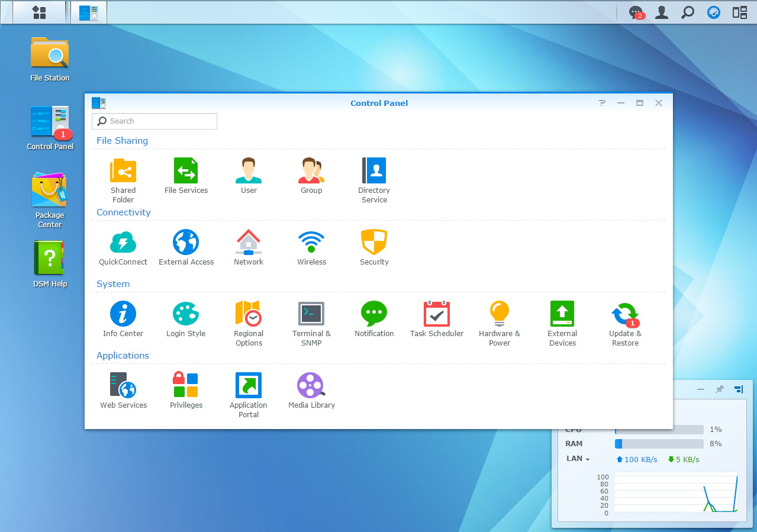Expand the LAN dropdown in widget
Image resolution: width=757 pixels, height=532 pixels.
[578, 459]
